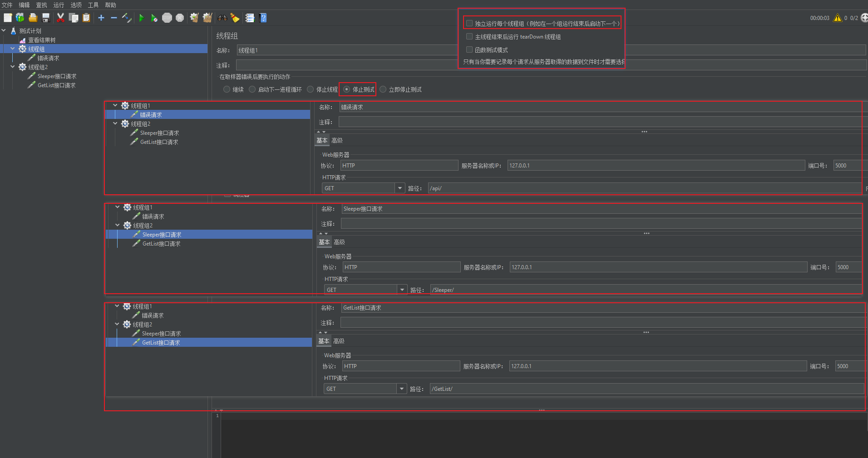Viewport: 868px width, 458px height.
Task: Collapse all nodes with the minus icon
Action: (114, 18)
